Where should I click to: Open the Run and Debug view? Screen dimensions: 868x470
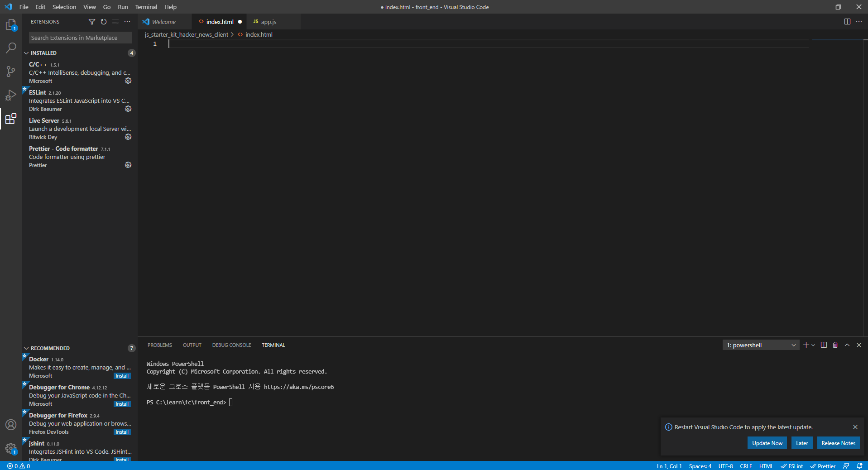click(11, 95)
